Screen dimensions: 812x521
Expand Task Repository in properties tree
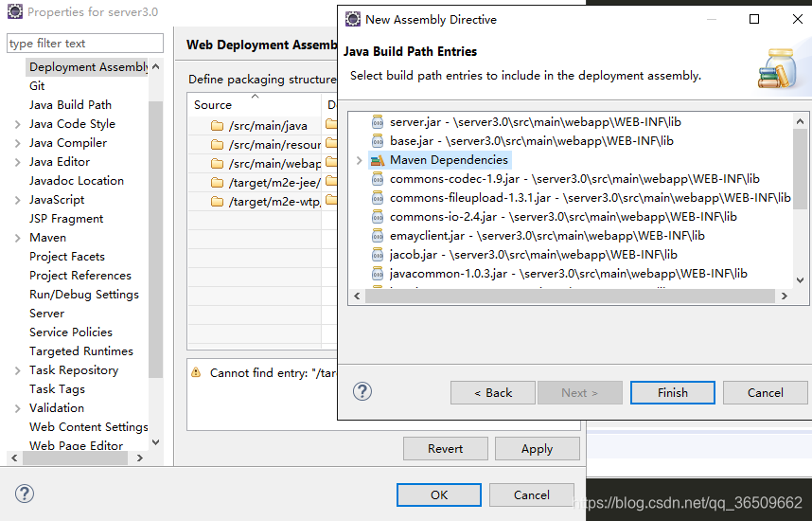coord(18,370)
